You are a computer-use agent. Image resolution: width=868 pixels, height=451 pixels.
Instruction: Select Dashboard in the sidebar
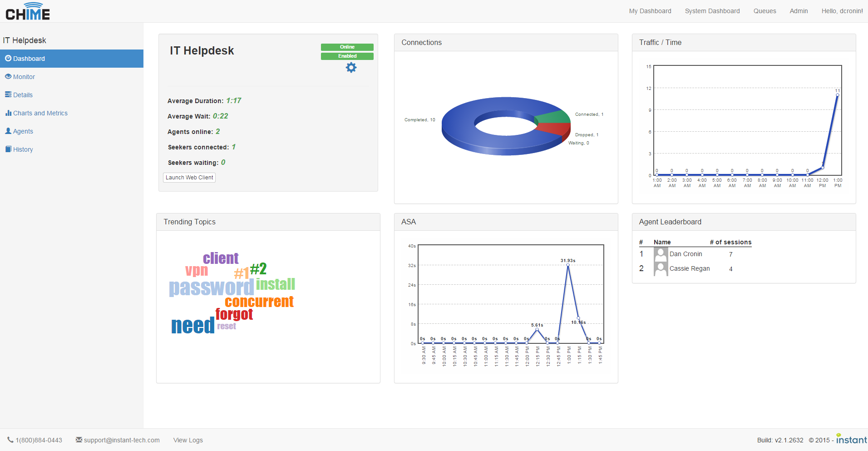pyautogui.click(x=72, y=59)
